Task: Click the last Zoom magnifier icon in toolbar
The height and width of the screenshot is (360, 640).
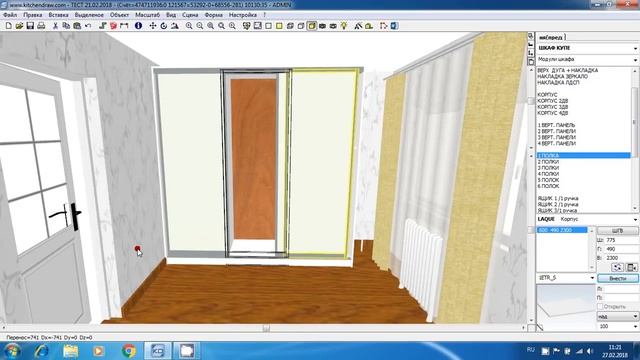Action: tap(232, 26)
